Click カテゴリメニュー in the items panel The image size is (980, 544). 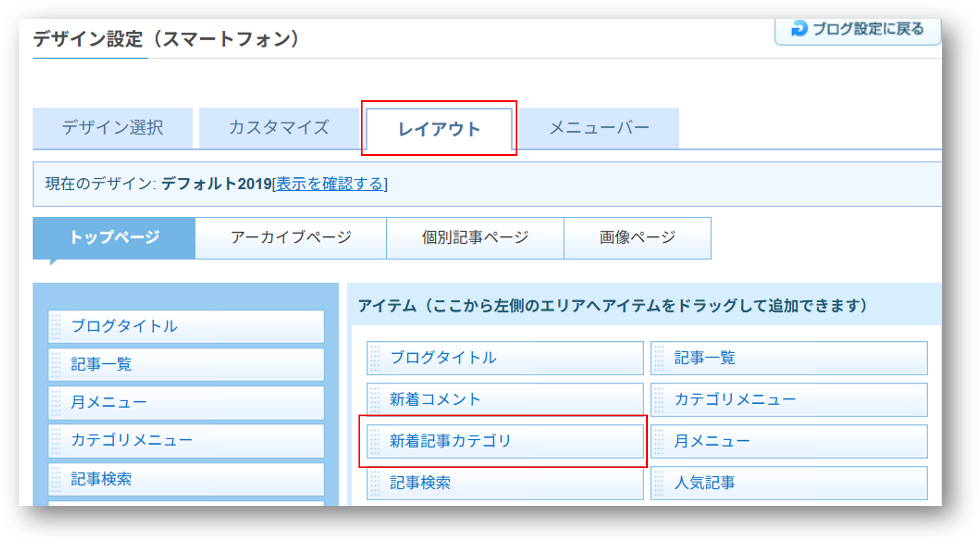[x=789, y=400]
